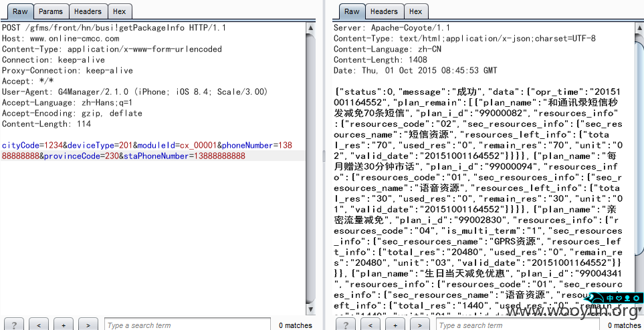The image size is (644, 330).
Task: Click the Proxy-Connection: keep-alive line
Action: [x=68, y=71]
